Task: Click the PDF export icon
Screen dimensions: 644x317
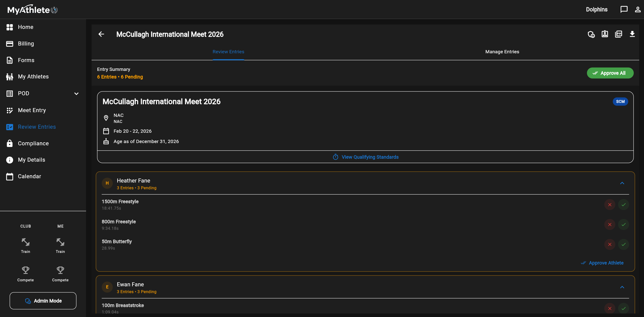Action: (x=618, y=34)
